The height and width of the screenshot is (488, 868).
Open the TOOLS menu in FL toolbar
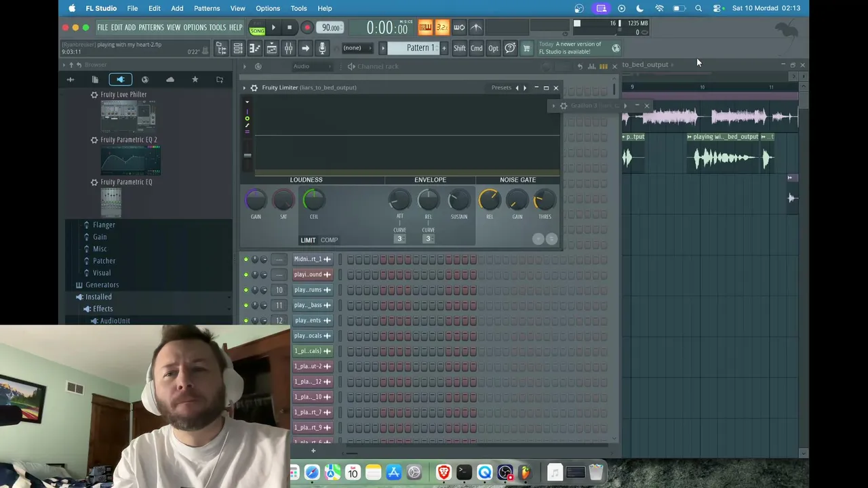click(x=218, y=28)
